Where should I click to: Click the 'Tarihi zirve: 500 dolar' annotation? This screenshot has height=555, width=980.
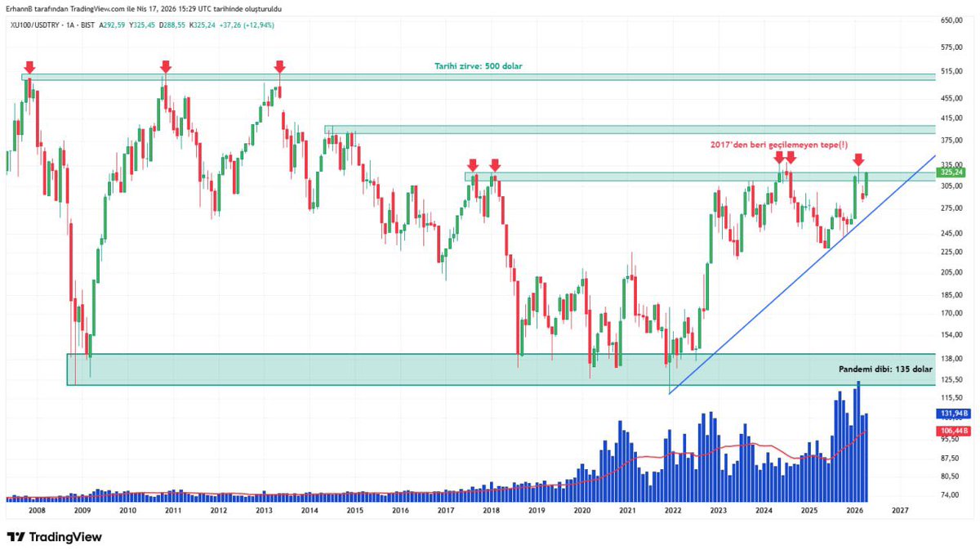(479, 66)
